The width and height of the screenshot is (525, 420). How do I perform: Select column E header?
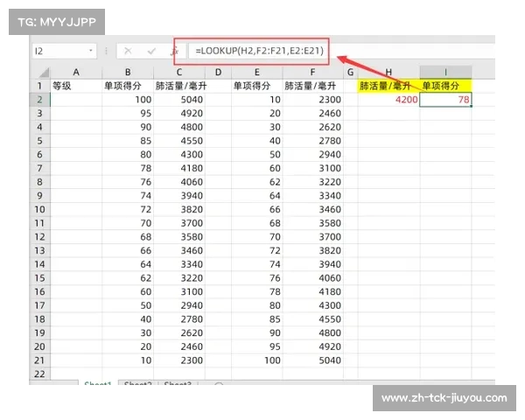(x=256, y=72)
